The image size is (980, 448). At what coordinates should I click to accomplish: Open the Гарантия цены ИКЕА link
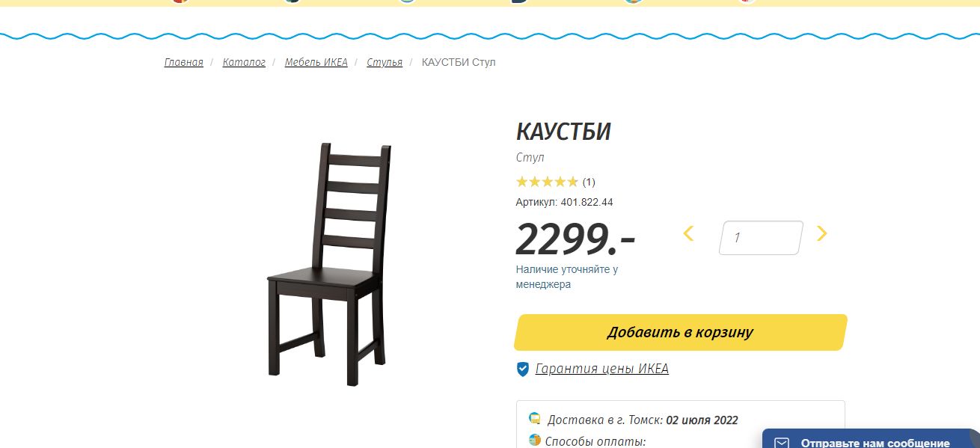[602, 369]
